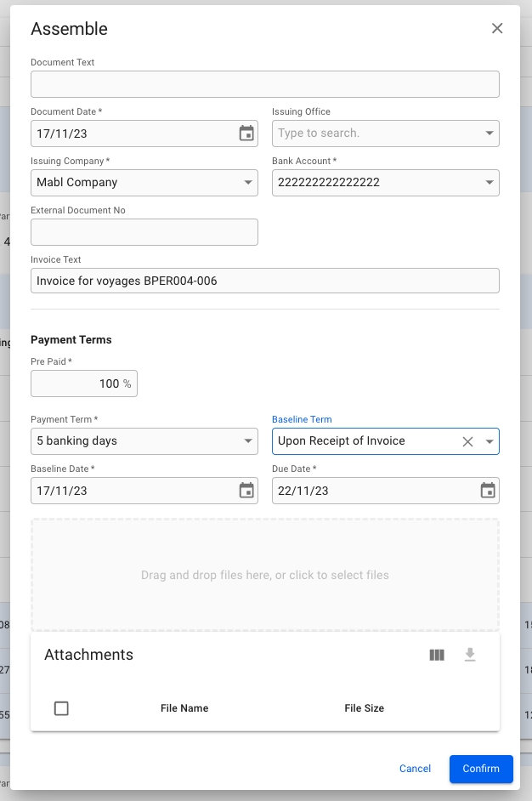Expand the Baseline Term dropdown arrow
The height and width of the screenshot is (801, 532).
click(x=490, y=441)
